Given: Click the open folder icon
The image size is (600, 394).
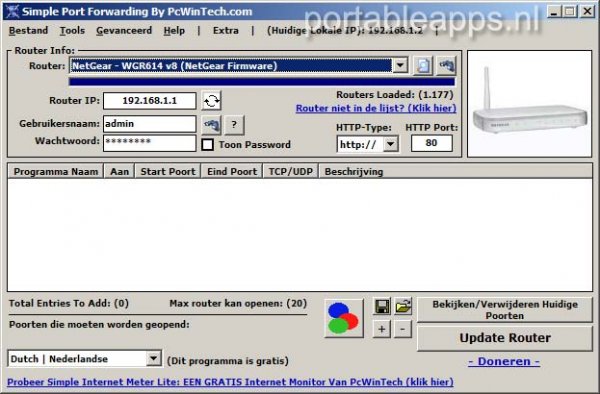Looking at the screenshot, I should [403, 306].
